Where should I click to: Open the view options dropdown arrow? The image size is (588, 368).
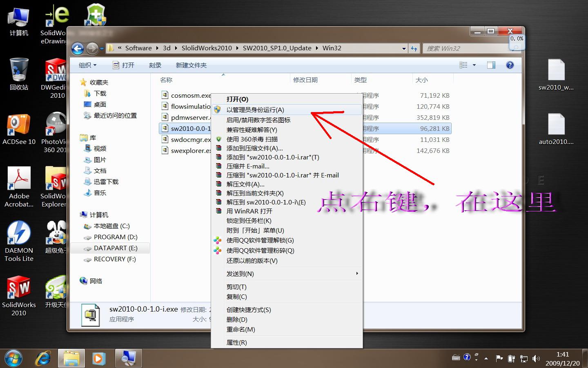pos(474,65)
